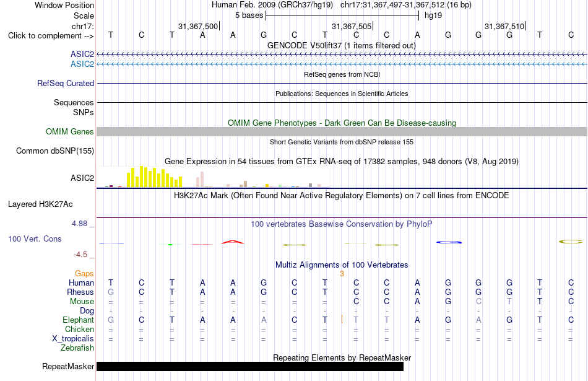Image resolution: width=588 pixels, height=381 pixels.
Task: Click the GENCODE V50lift37 track title
Action: [x=342, y=45]
